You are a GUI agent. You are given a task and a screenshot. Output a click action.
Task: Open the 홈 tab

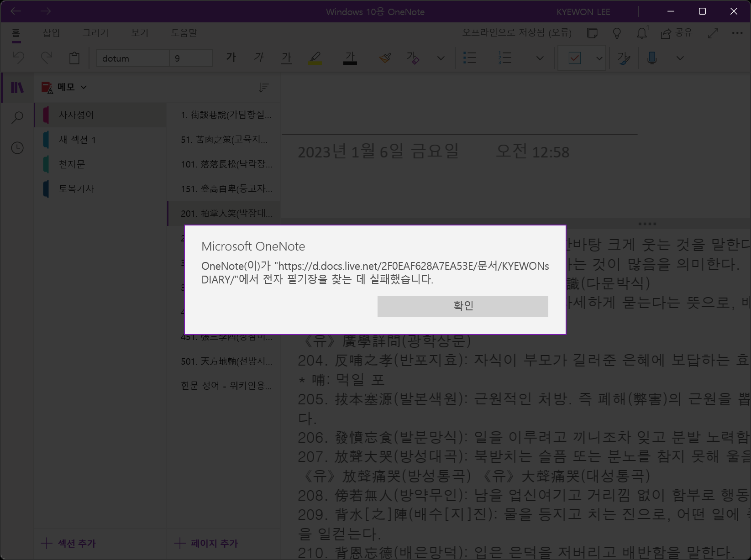pyautogui.click(x=16, y=33)
